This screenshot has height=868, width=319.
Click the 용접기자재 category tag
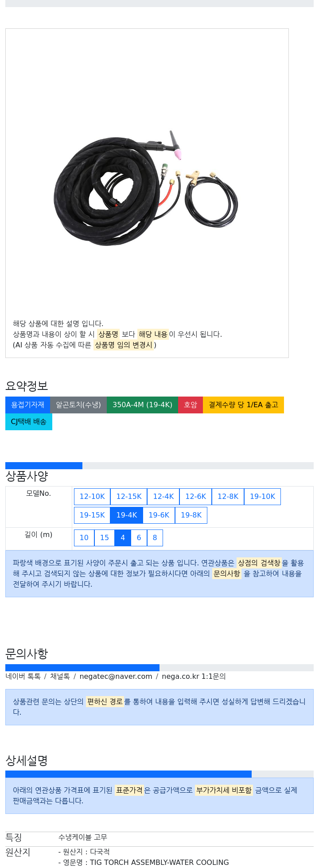[x=28, y=405]
